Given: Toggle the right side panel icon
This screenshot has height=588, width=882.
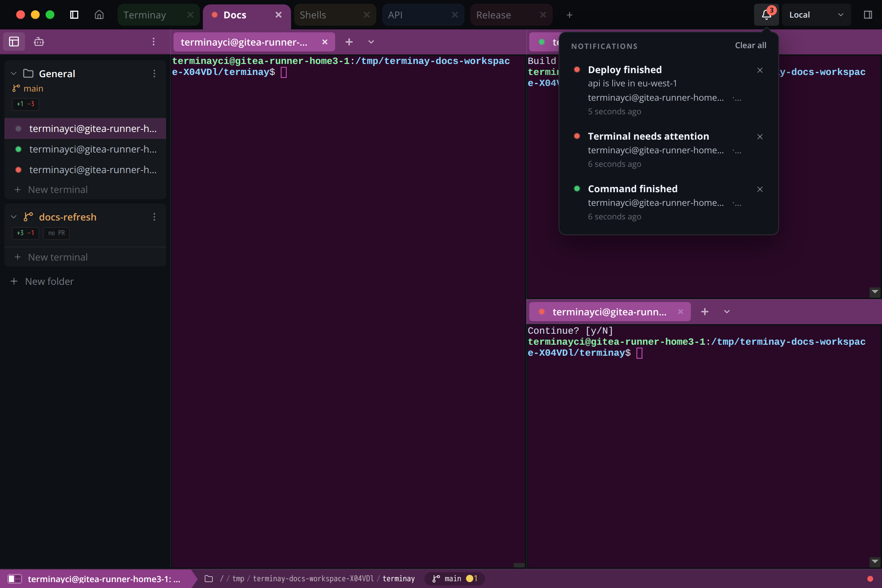Looking at the screenshot, I should pos(868,15).
